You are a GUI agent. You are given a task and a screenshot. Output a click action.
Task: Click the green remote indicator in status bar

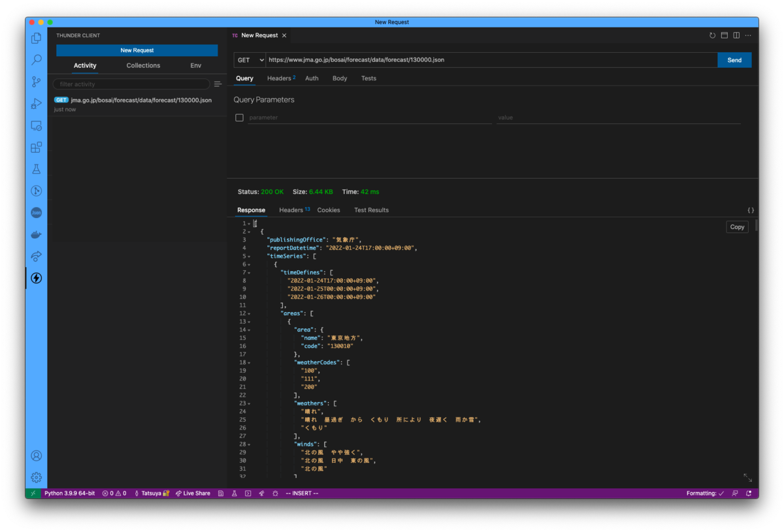[33, 493]
